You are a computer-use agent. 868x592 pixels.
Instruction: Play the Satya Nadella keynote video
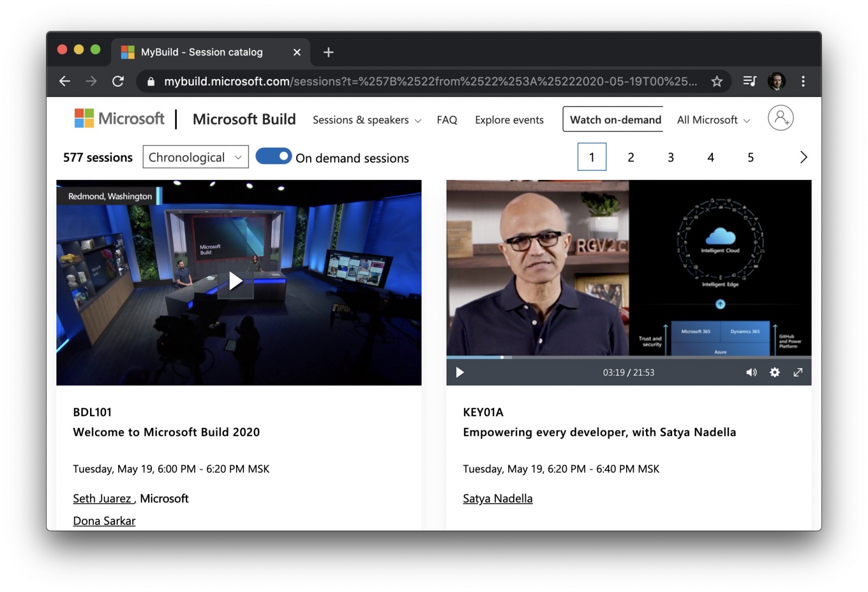[460, 372]
